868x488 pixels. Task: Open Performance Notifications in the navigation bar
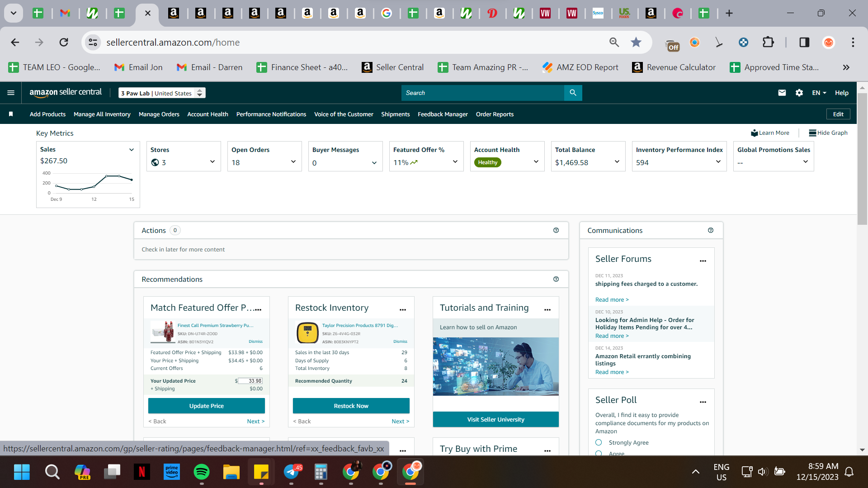[271, 114]
